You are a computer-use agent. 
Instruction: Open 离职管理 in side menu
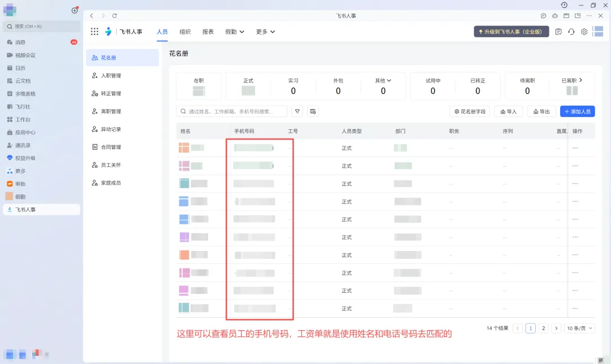[122, 111]
